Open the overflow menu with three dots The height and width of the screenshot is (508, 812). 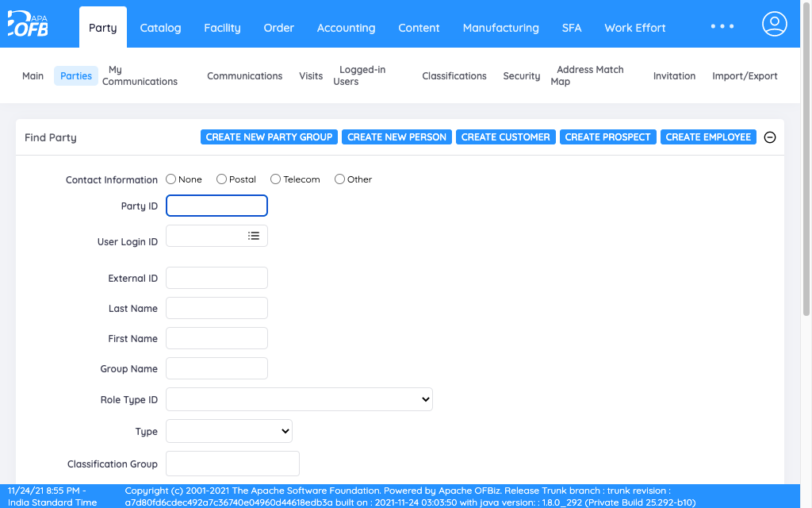pos(722,26)
